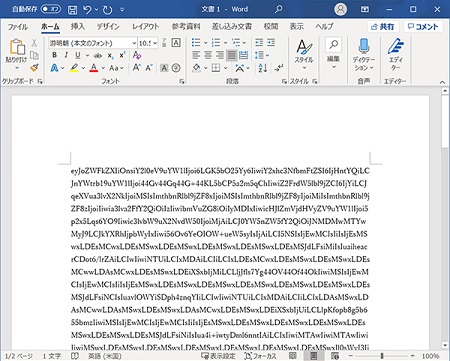
Task: Toggle Italic formatting
Action: 66,55
